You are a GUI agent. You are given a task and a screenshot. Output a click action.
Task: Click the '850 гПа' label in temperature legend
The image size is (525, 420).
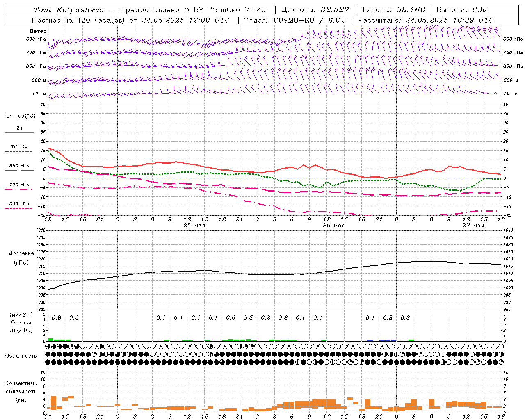click(x=19, y=166)
